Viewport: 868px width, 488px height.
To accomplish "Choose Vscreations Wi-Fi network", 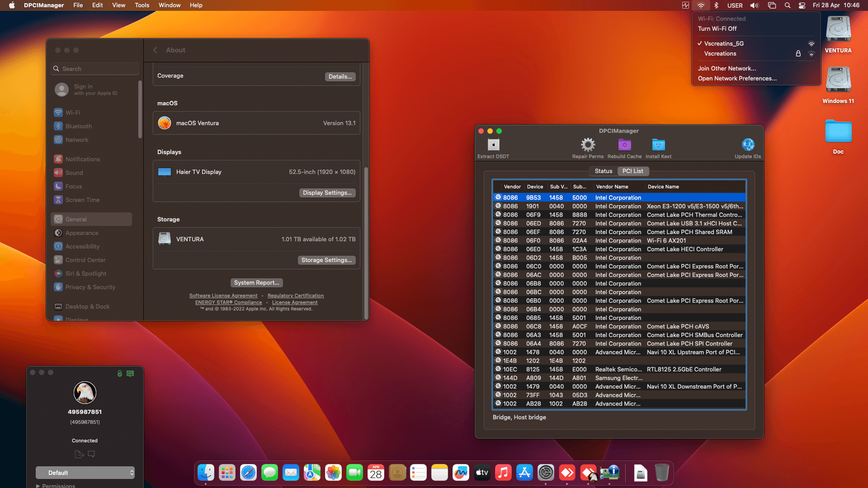I will tap(756, 53).
